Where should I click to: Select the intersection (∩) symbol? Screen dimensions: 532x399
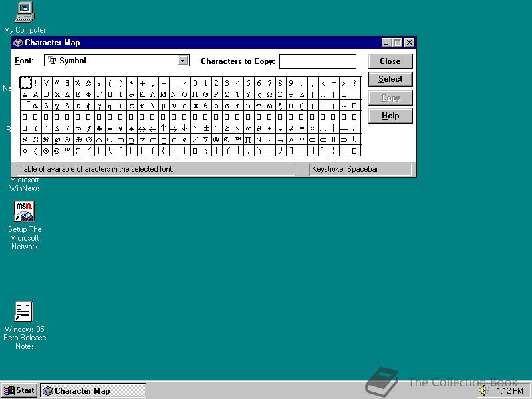click(99, 140)
